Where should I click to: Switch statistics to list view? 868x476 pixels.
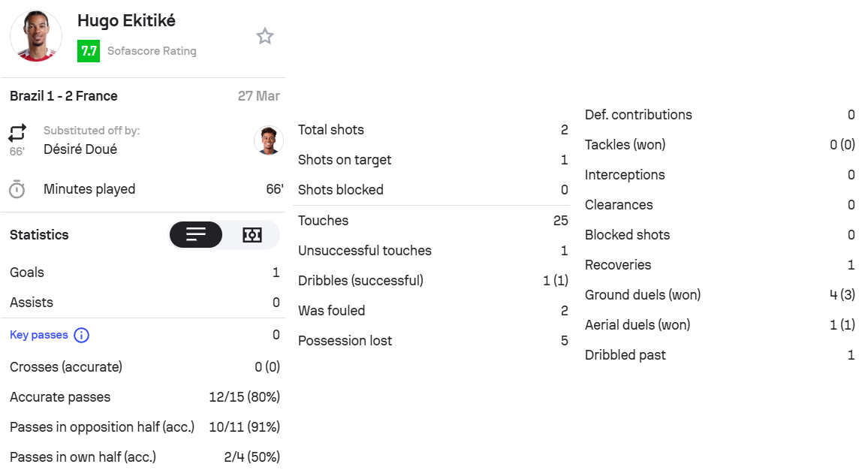click(196, 235)
